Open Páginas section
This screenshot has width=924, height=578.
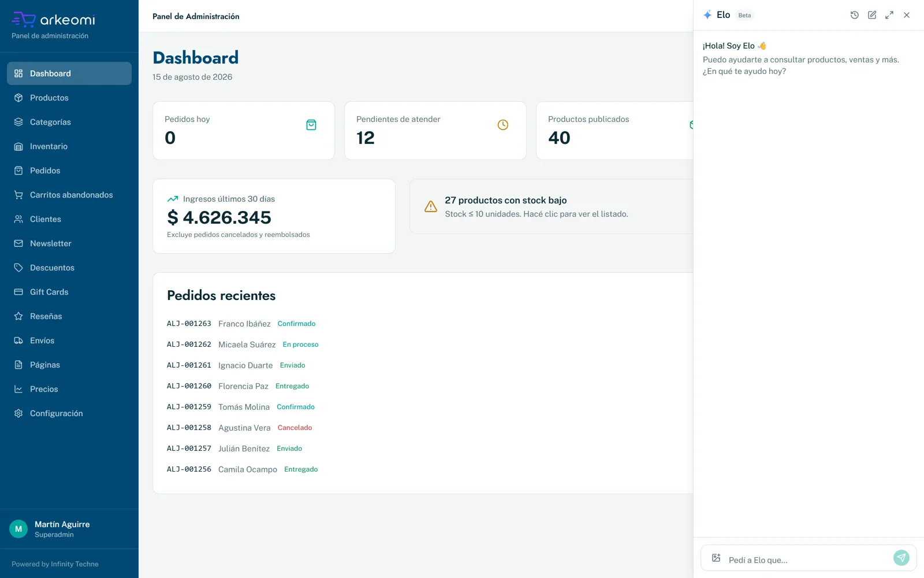pyautogui.click(x=69, y=365)
